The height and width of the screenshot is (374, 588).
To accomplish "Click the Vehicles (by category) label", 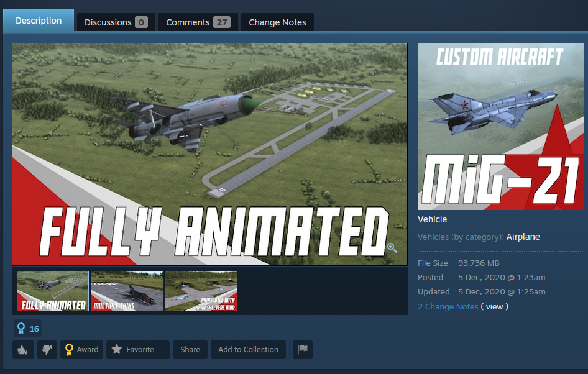I will pos(461,237).
